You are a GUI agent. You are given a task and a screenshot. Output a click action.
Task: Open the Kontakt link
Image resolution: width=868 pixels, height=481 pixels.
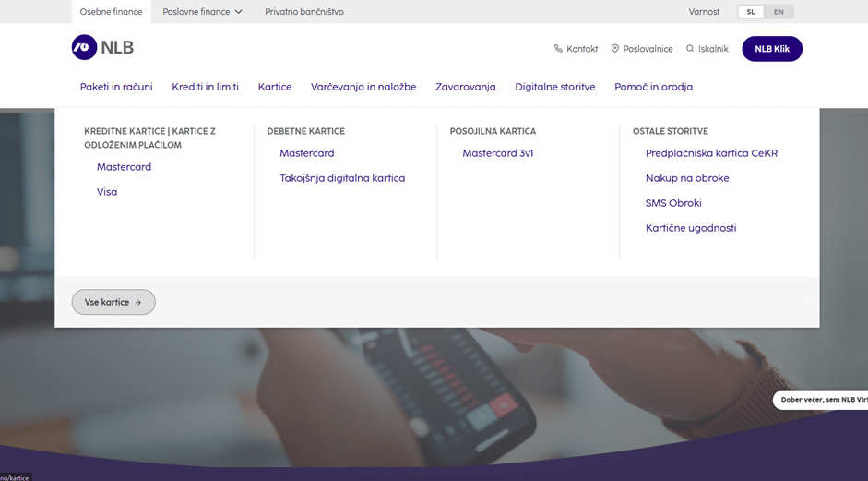tap(577, 49)
